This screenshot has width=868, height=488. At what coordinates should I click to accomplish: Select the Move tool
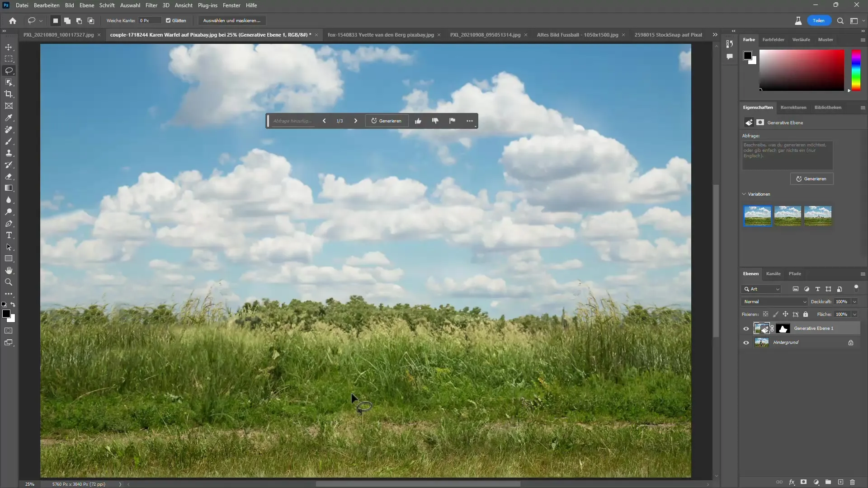9,47
